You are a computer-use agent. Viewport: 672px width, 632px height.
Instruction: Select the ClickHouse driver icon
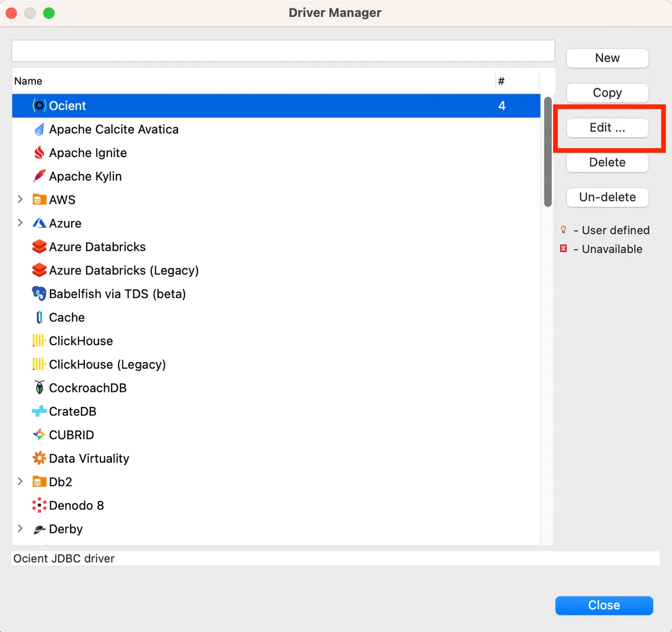coord(38,340)
